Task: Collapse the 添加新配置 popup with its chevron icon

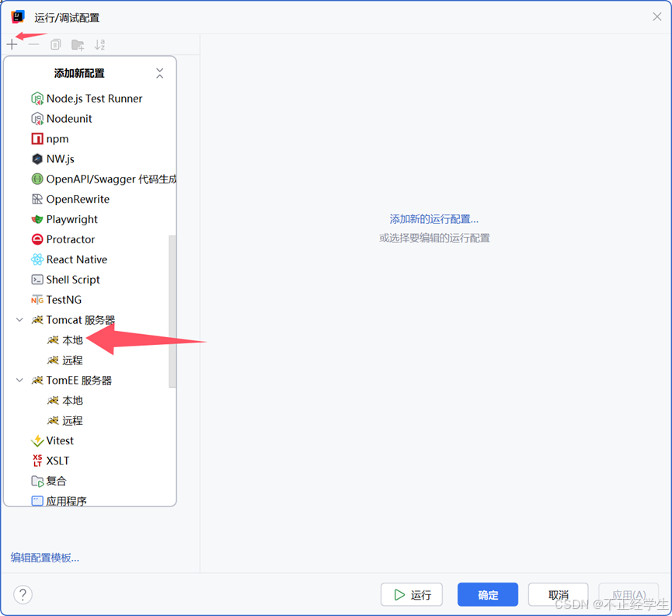Action: (x=159, y=73)
